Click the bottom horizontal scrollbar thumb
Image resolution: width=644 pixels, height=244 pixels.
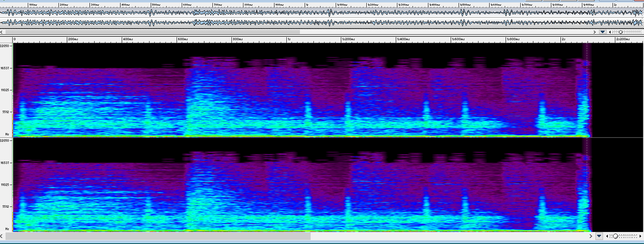pyautogui.click(x=158, y=236)
